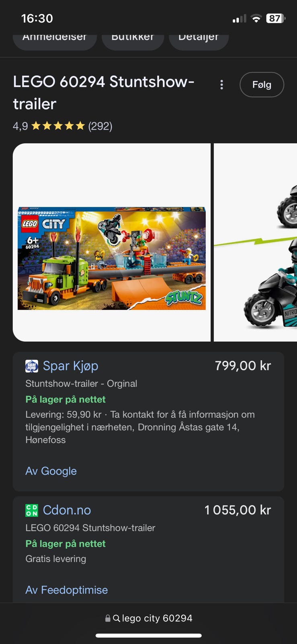297x644 pixels.
Task: Tap the search magnifier icon in address bar
Action: (117, 618)
